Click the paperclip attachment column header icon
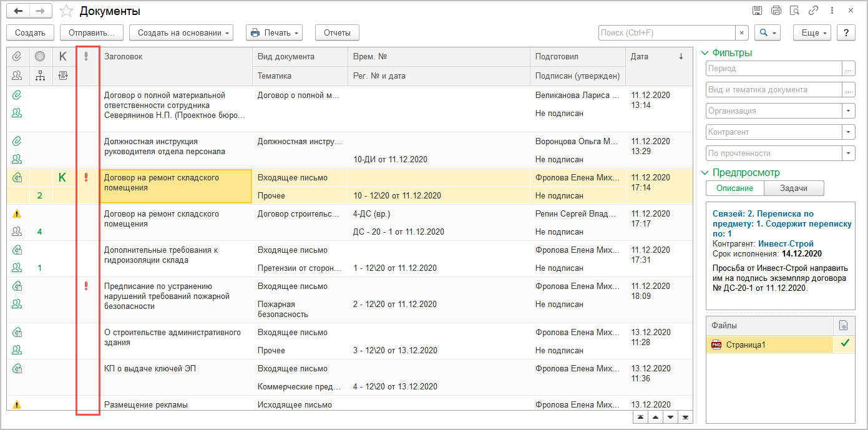Image resolution: width=868 pixels, height=430 pixels. click(x=17, y=57)
